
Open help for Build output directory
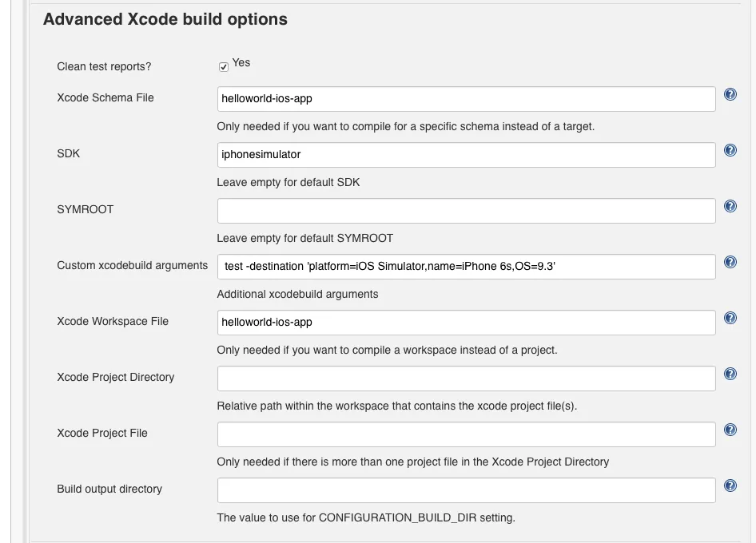coord(730,486)
